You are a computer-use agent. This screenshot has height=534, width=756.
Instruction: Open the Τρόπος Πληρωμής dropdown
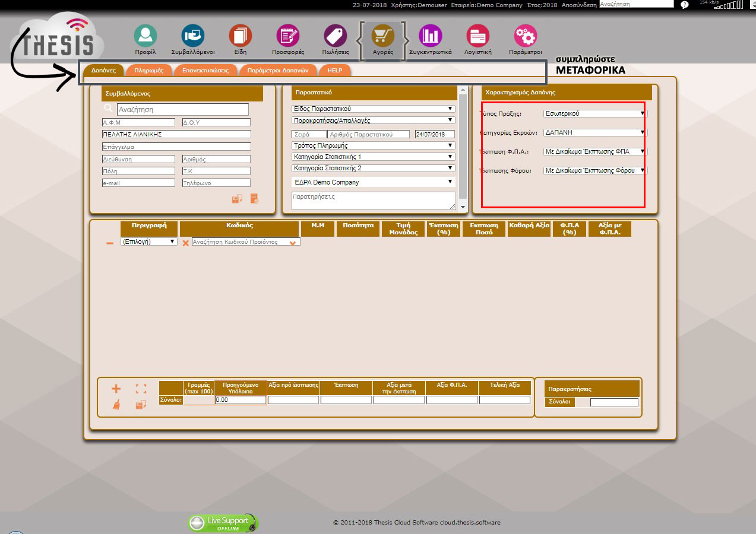(373, 145)
